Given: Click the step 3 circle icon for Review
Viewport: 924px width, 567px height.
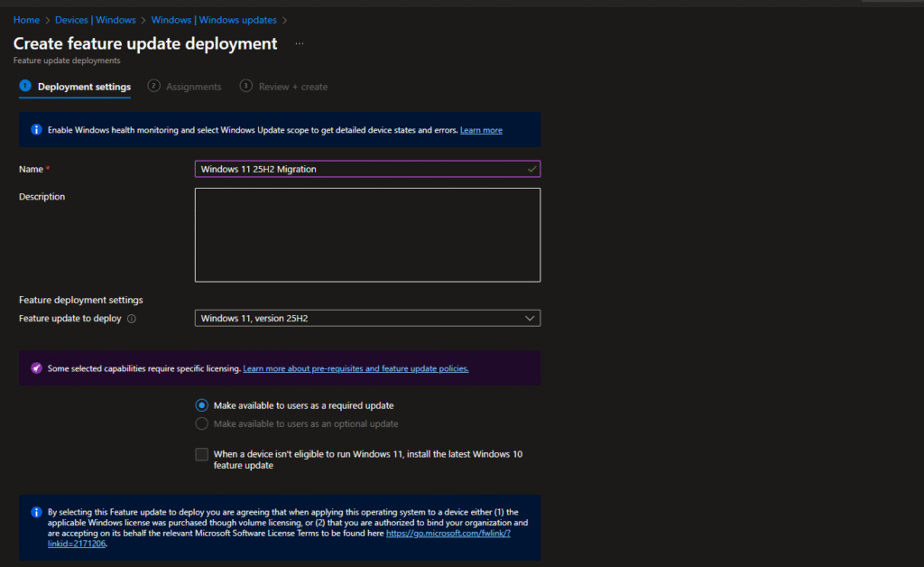Looking at the screenshot, I should (245, 86).
